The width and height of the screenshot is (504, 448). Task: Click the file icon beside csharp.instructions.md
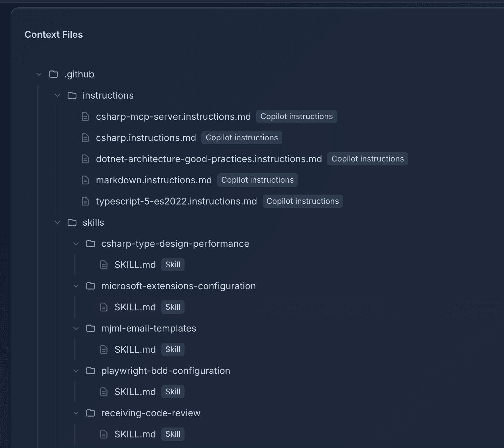85,138
